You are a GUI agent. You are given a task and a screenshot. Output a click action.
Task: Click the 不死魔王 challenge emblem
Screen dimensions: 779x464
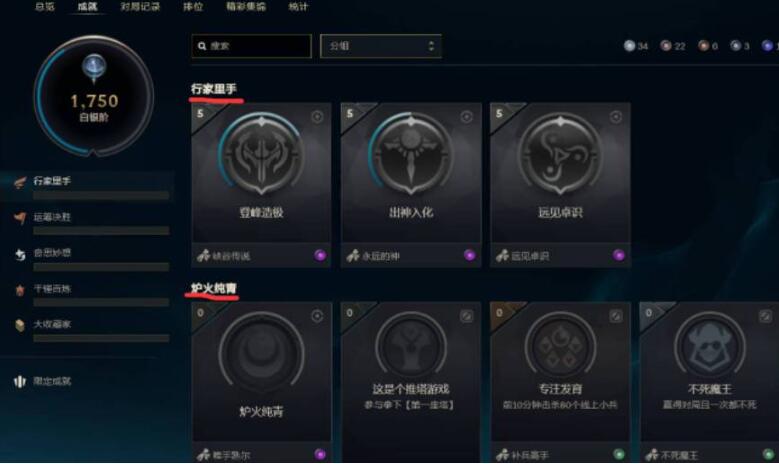click(709, 345)
